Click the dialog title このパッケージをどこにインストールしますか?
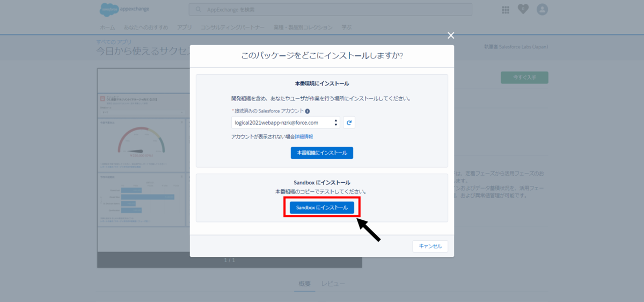This screenshot has height=302, width=644. click(322, 56)
